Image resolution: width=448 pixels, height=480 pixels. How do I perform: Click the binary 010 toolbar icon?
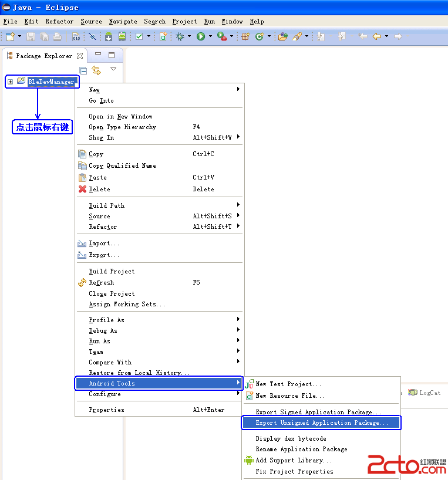click(x=76, y=37)
